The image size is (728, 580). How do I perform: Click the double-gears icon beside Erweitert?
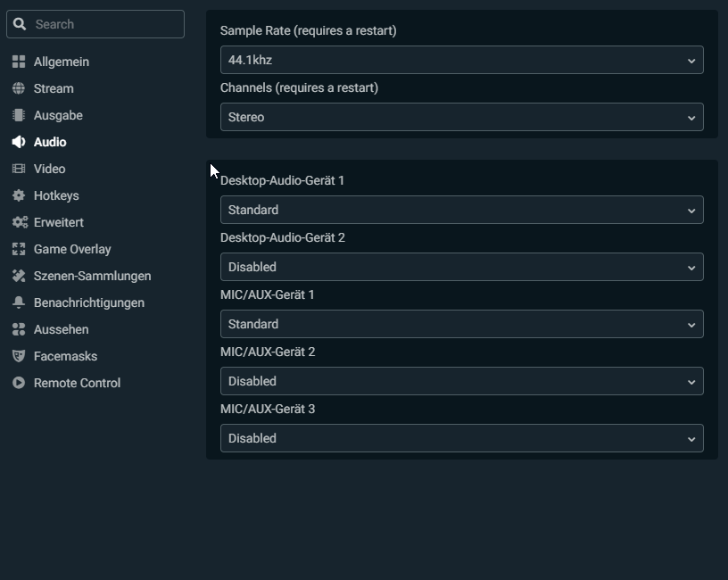pyautogui.click(x=19, y=222)
